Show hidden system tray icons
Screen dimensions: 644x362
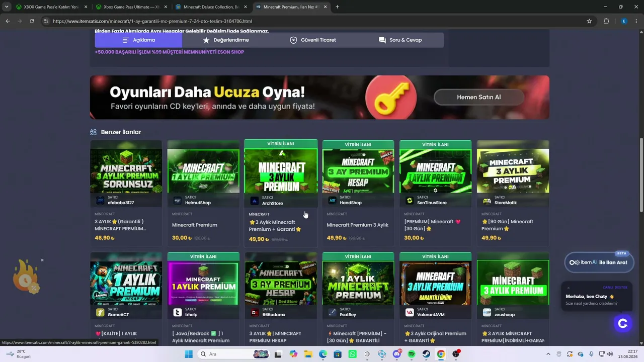(x=548, y=354)
